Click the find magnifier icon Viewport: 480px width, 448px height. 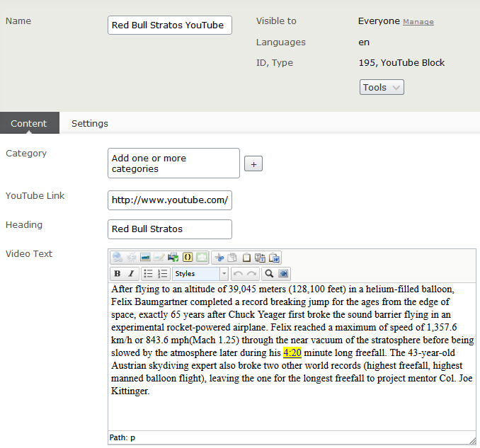[269, 274]
